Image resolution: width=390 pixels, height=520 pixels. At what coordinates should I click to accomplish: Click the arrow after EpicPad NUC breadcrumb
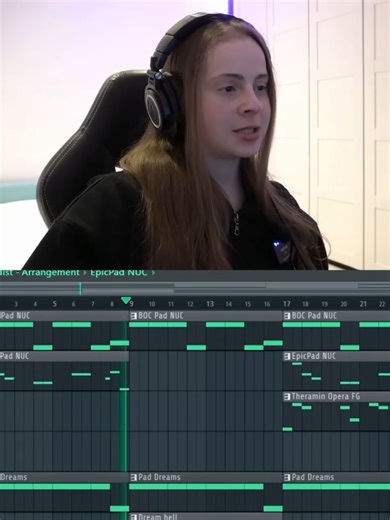pyautogui.click(x=153, y=273)
